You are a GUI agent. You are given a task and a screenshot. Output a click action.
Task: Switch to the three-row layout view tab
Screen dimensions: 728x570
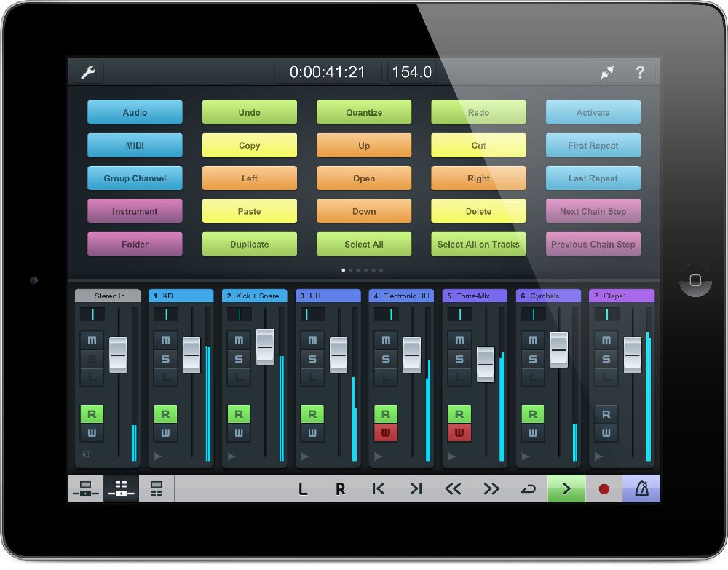point(157,489)
